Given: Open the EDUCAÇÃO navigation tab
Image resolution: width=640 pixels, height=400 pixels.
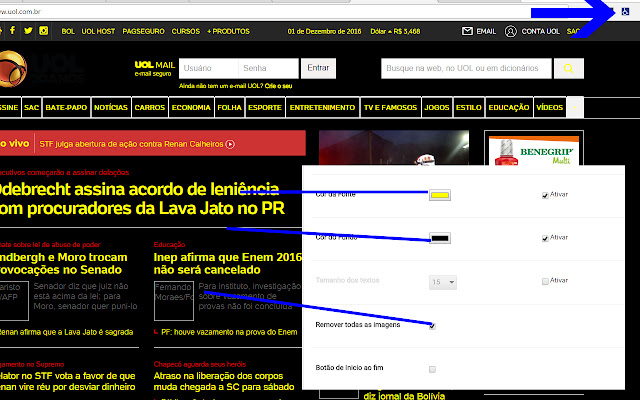Looking at the screenshot, I should pyautogui.click(x=509, y=108).
